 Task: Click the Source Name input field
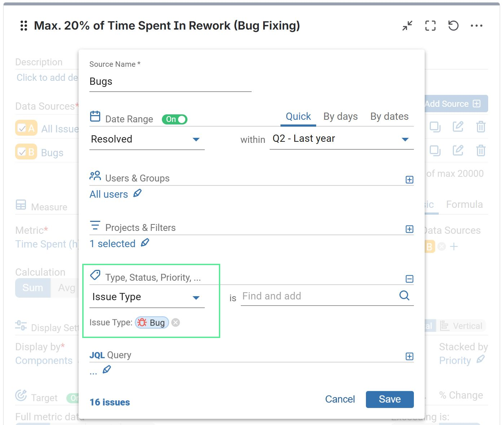pos(170,82)
